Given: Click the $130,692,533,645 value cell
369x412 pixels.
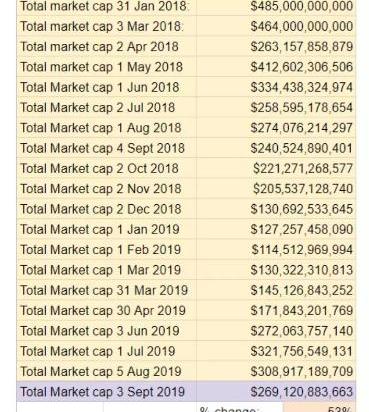Looking at the screenshot, I should (x=276, y=209).
